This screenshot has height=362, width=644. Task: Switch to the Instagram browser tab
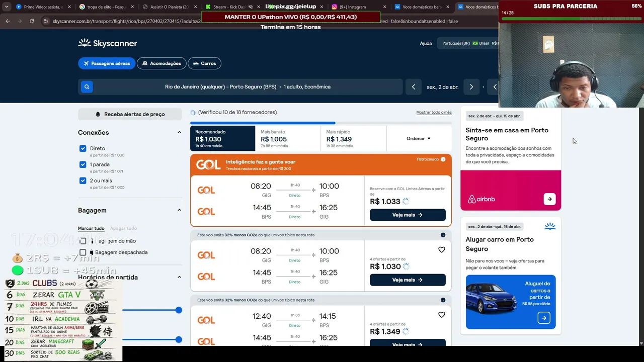point(358,7)
